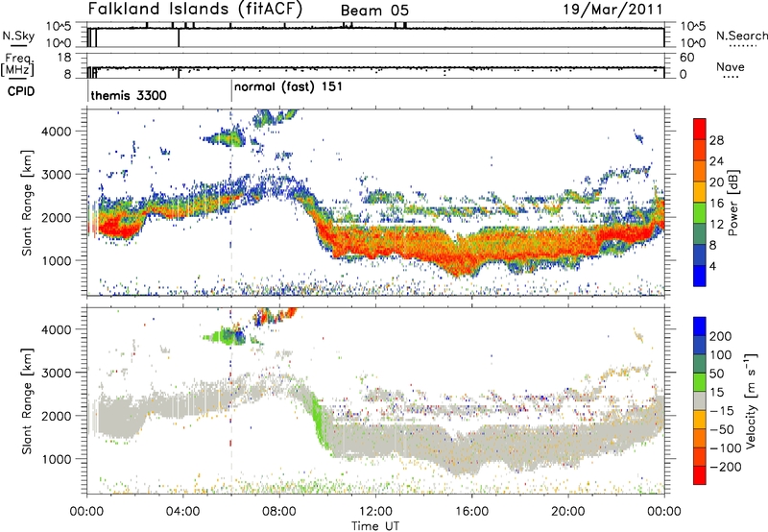Image resolution: width=768 pixels, height=532 pixels.
Task: Pick the Velocity colorbar segment between -100 and -50
Action: pyautogui.click(x=700, y=439)
